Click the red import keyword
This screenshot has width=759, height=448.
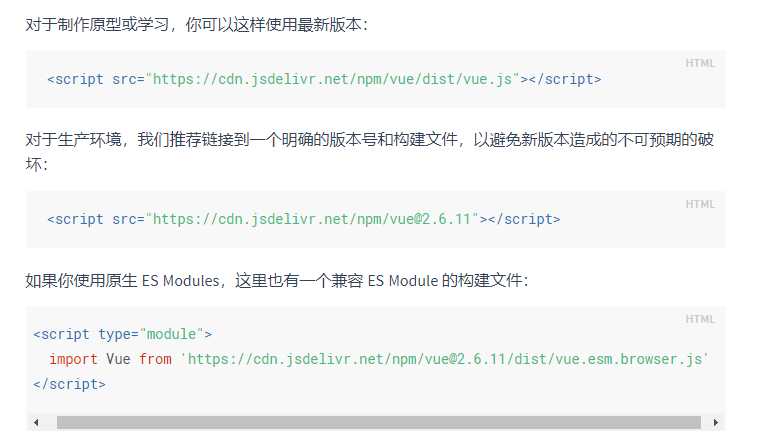73,359
